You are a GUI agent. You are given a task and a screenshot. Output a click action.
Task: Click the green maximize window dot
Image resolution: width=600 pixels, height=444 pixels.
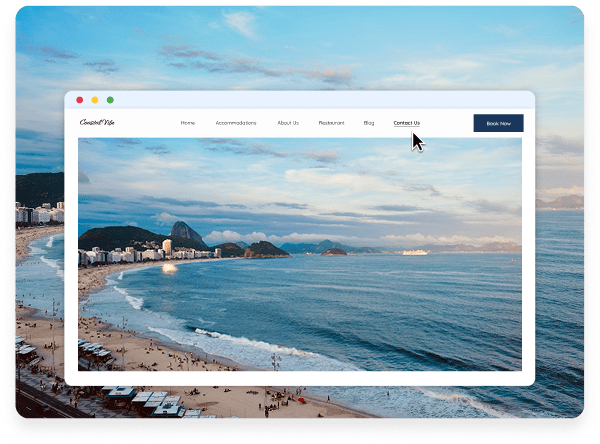pos(110,100)
